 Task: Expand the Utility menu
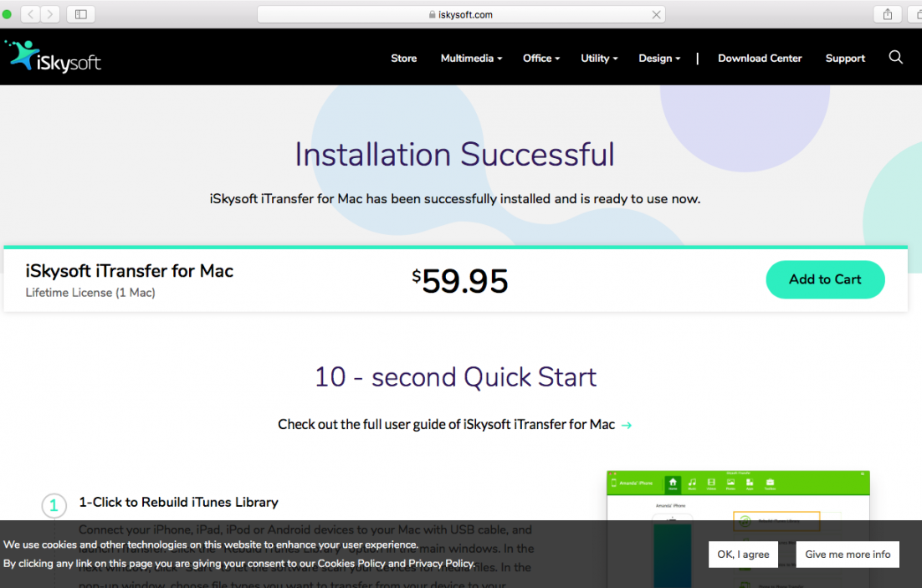[599, 59]
